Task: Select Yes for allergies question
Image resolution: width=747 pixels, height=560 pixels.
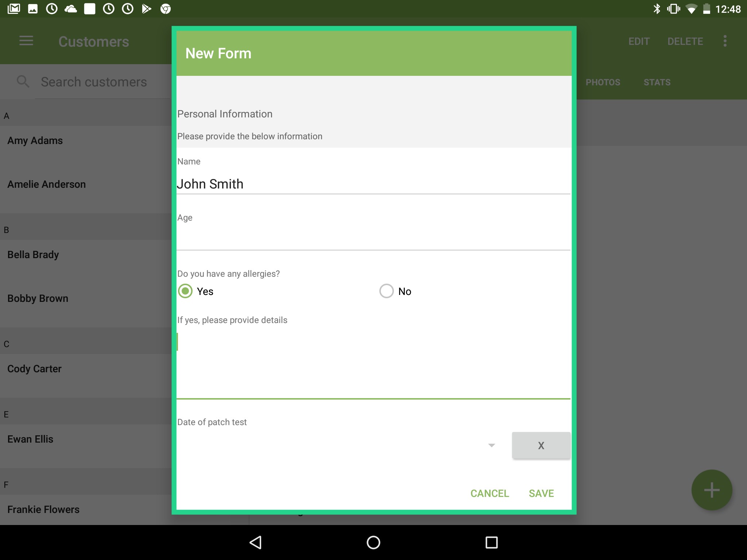Action: tap(185, 291)
